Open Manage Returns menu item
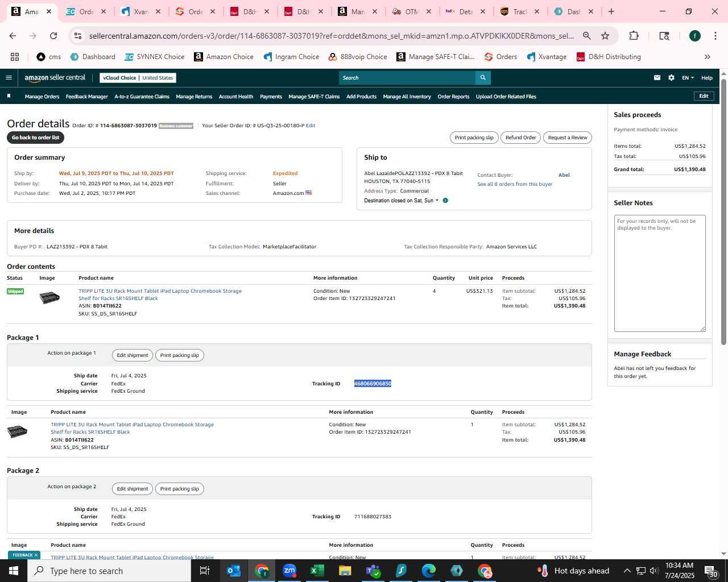This screenshot has width=728, height=582. pyautogui.click(x=194, y=97)
